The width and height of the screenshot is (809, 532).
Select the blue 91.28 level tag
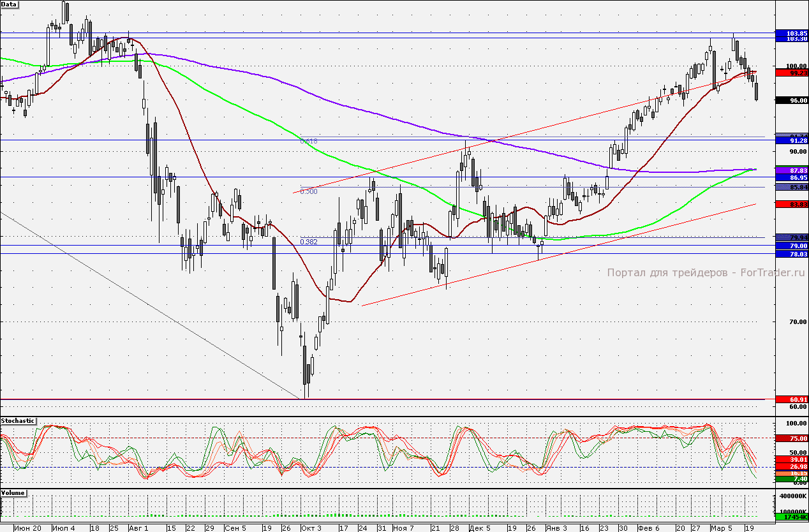(790, 140)
